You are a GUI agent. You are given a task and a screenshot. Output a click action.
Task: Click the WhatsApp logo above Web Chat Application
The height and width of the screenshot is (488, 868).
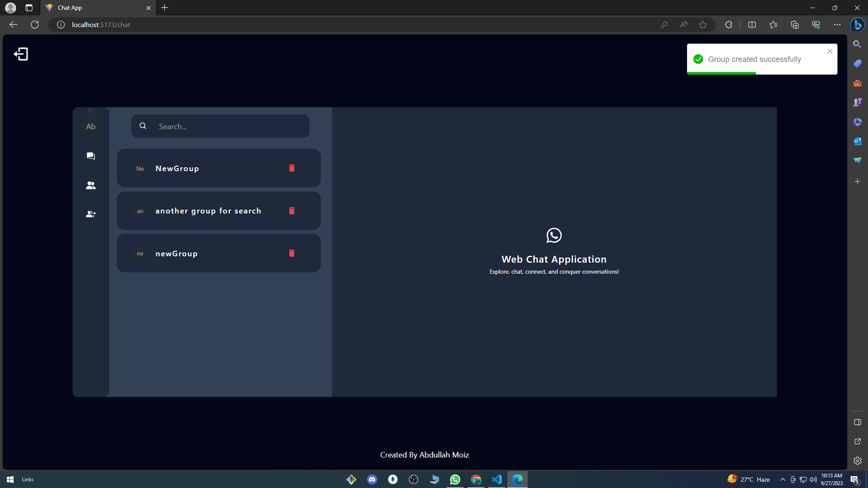pos(554,236)
